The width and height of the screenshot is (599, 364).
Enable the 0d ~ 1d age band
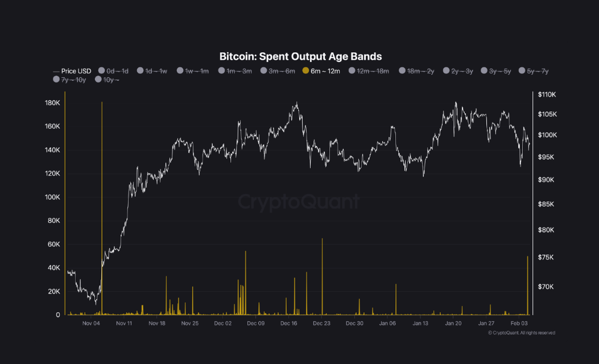pyautogui.click(x=117, y=71)
